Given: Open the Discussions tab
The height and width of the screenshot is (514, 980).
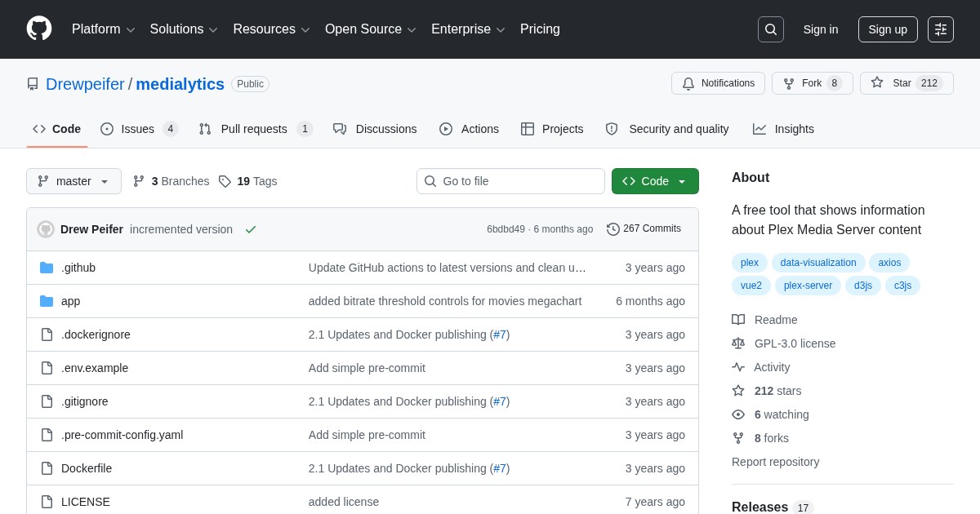Looking at the screenshot, I should [x=375, y=129].
